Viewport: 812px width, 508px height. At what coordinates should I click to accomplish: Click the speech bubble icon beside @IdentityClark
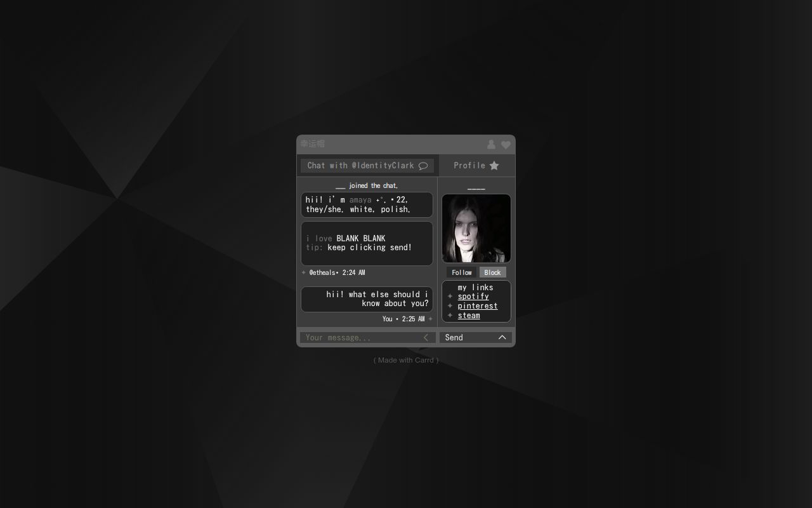423,166
